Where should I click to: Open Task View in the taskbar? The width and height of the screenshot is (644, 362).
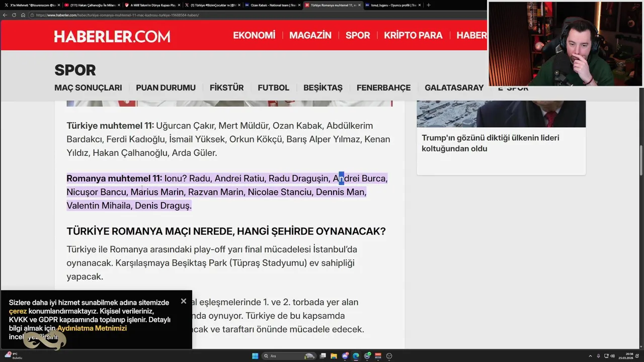point(323,356)
